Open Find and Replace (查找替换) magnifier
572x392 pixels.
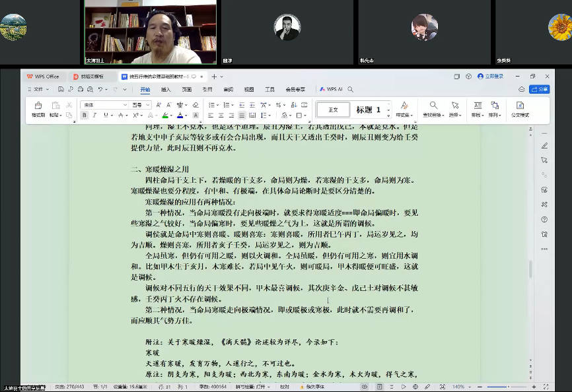pos(433,109)
